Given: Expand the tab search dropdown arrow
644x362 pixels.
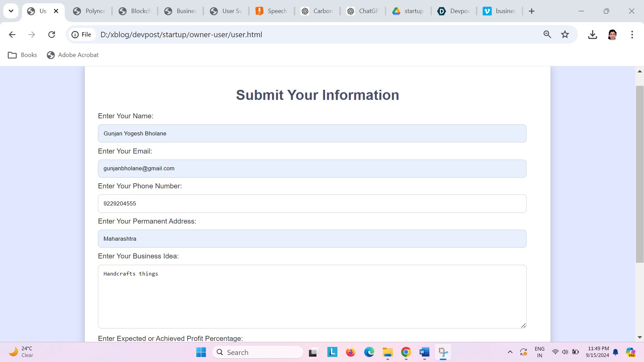Looking at the screenshot, I should [11, 11].
